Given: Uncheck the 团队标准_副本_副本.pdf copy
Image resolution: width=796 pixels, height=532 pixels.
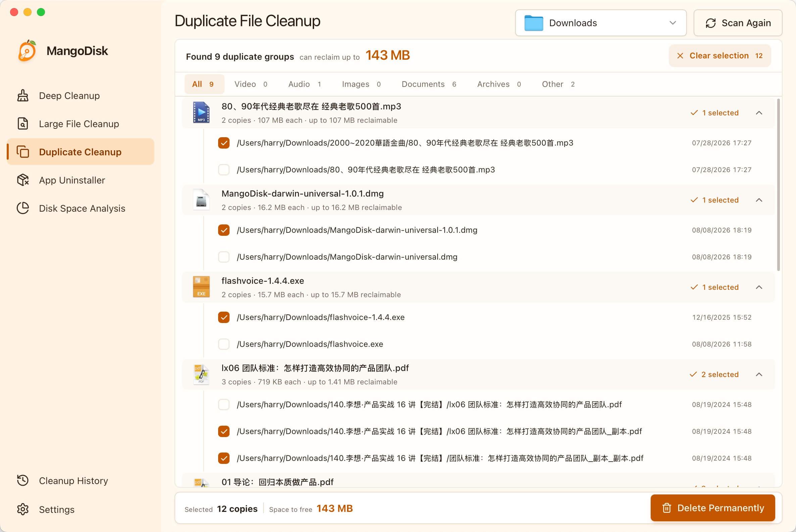Looking at the screenshot, I should (224, 458).
